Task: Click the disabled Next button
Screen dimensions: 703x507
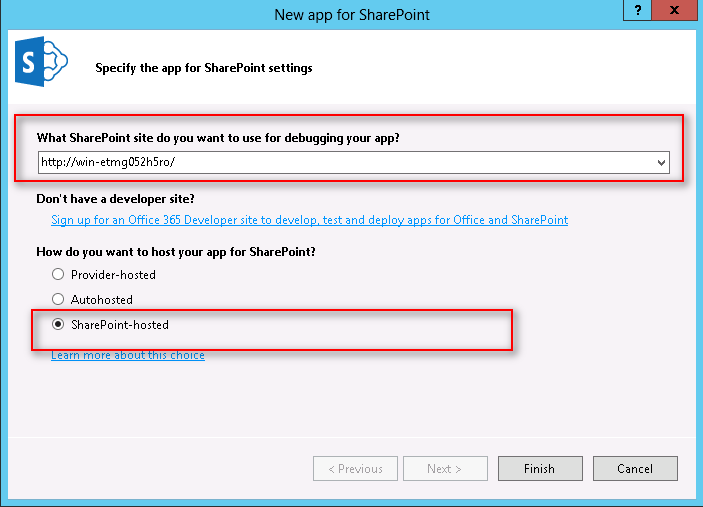Action: [x=445, y=468]
